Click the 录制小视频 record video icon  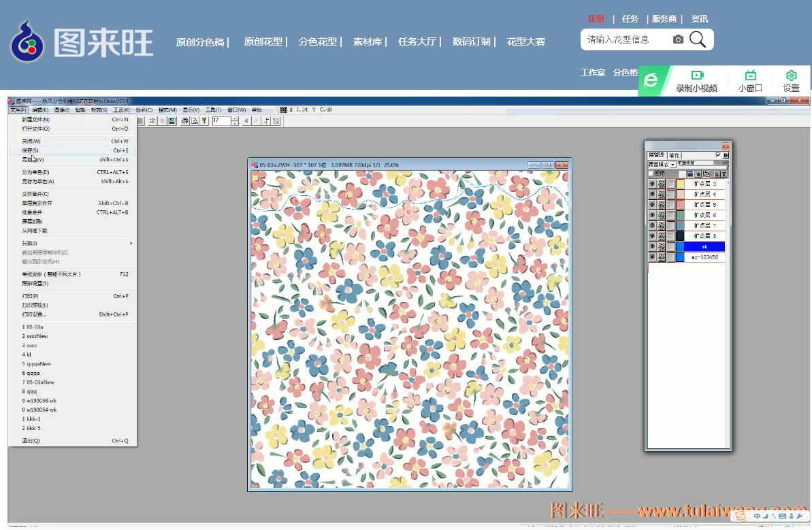coord(697,76)
